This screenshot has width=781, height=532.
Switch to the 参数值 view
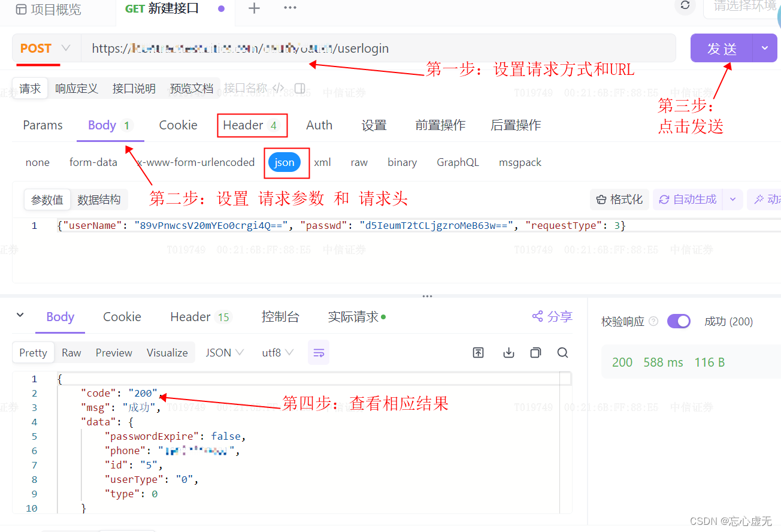[47, 200]
